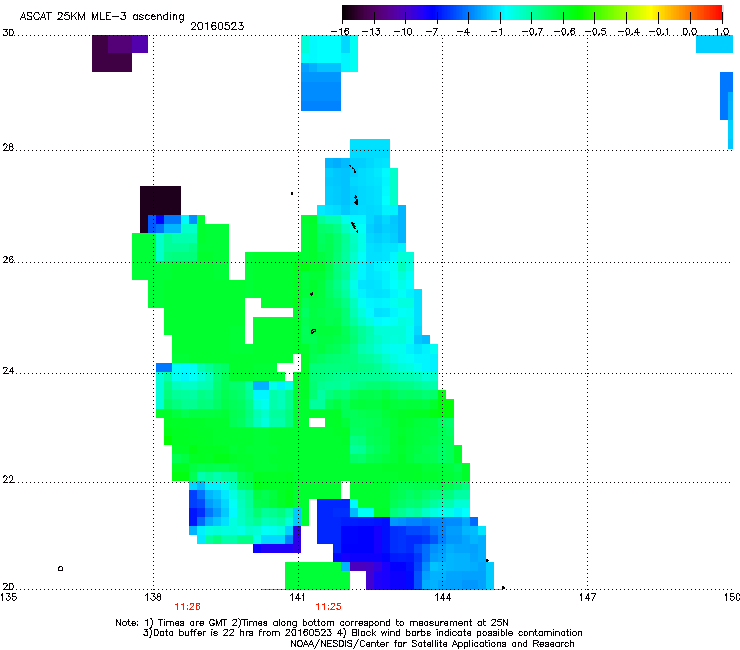Click the red time label 11:25
The width and height of the screenshot is (740, 650).
point(328,607)
